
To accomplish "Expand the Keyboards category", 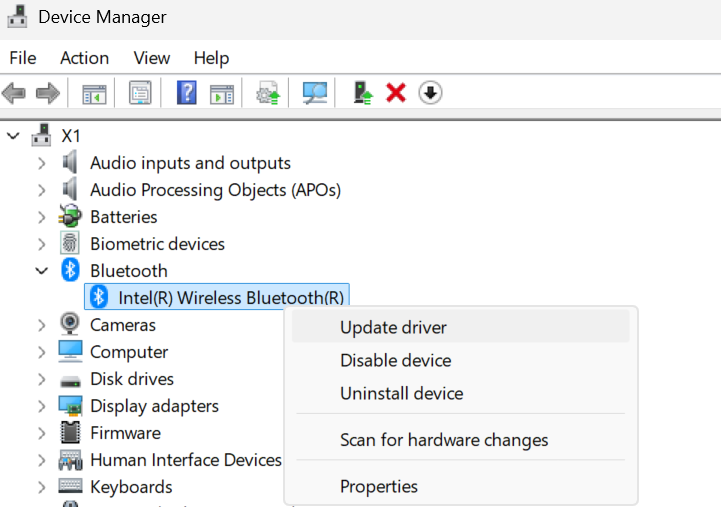I will [42, 487].
